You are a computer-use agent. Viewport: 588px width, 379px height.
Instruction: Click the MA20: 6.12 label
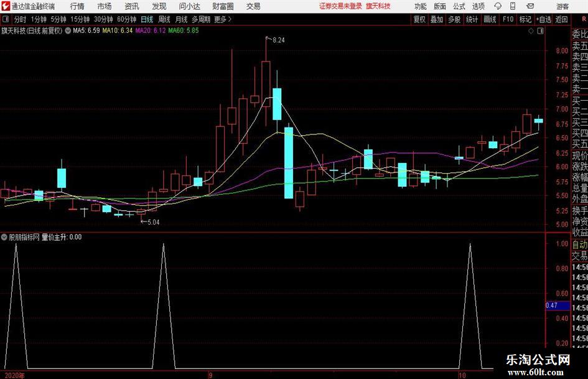(151, 30)
